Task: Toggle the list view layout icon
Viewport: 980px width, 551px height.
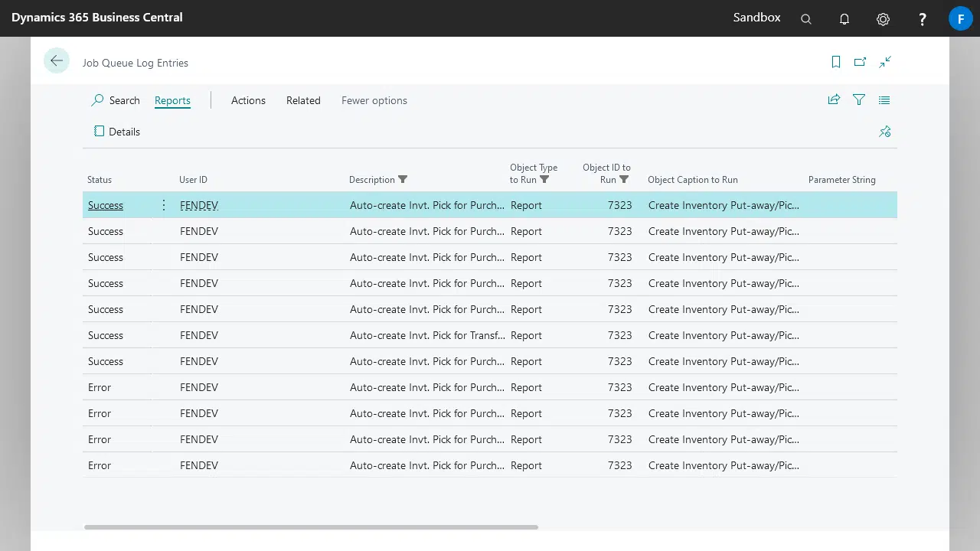Action: point(884,99)
